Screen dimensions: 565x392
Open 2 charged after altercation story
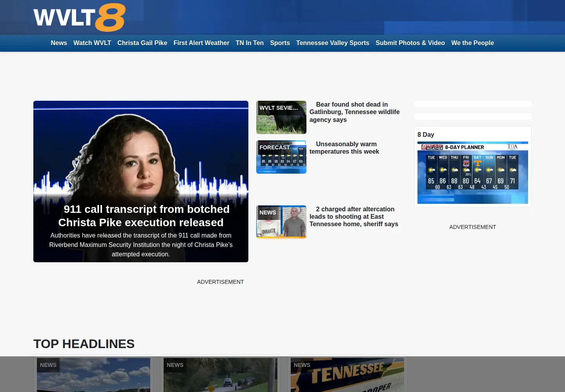point(354,217)
